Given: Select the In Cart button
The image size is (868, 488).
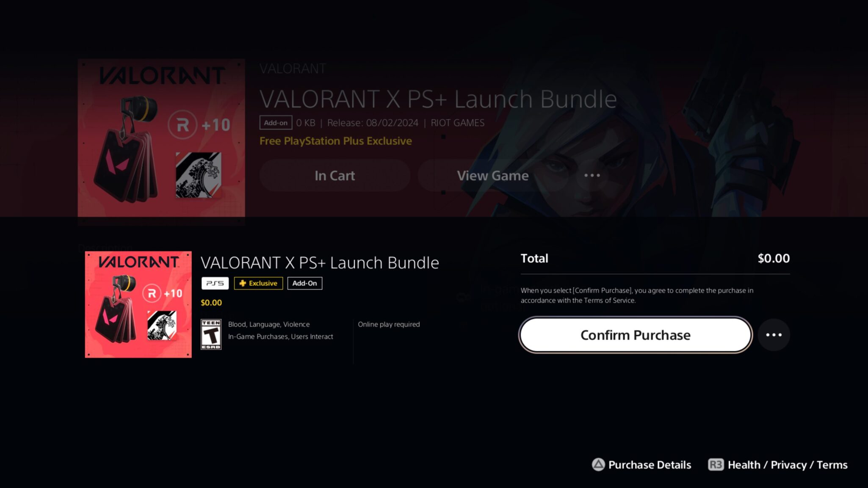Looking at the screenshot, I should click(x=334, y=175).
